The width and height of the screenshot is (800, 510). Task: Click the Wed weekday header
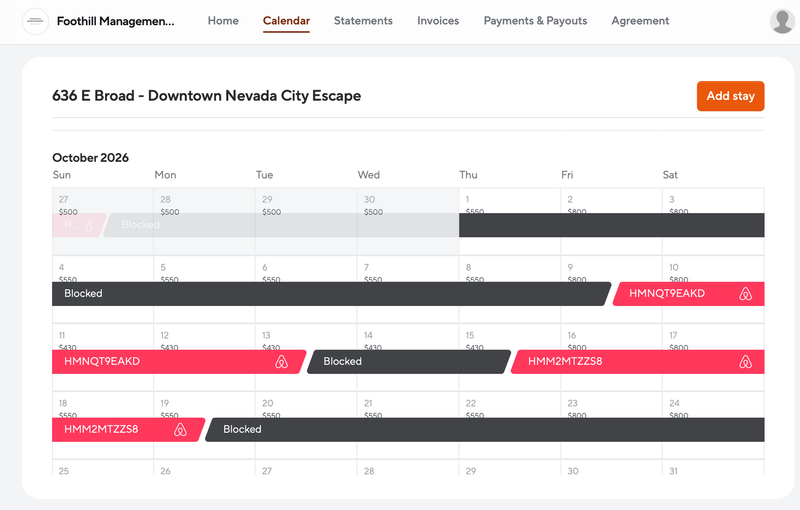368,175
